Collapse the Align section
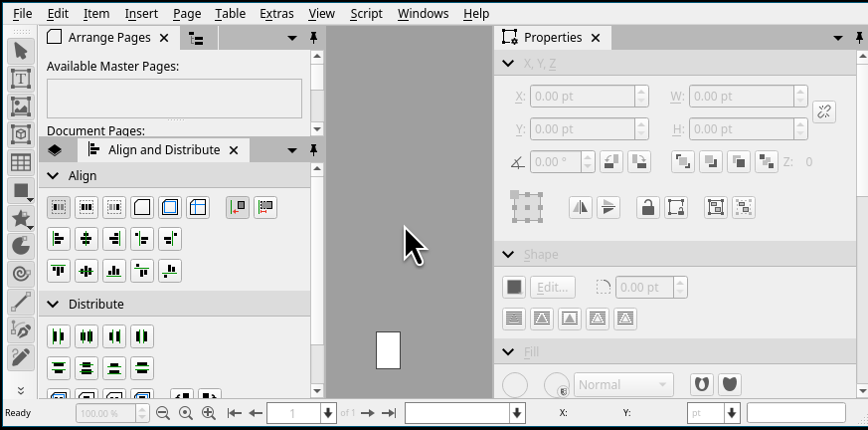 (x=54, y=176)
